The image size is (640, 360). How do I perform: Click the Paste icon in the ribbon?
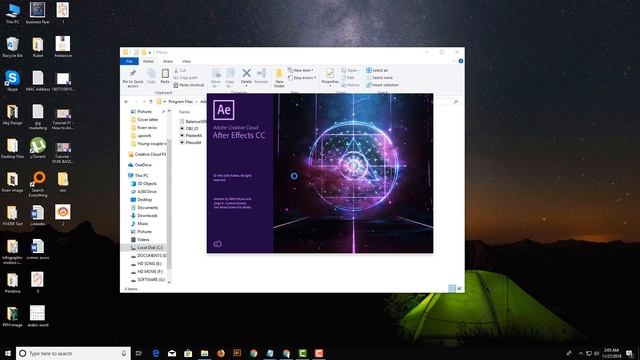coord(165,73)
